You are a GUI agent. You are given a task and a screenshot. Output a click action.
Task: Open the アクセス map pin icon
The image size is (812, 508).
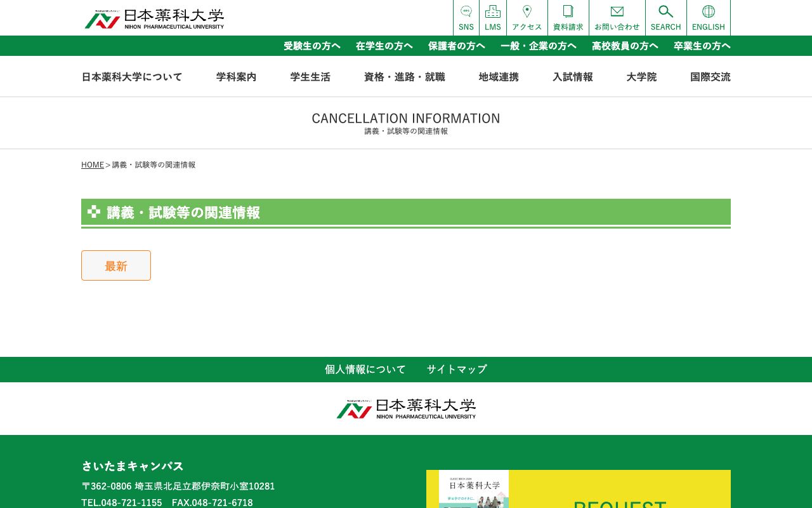pyautogui.click(x=527, y=17)
